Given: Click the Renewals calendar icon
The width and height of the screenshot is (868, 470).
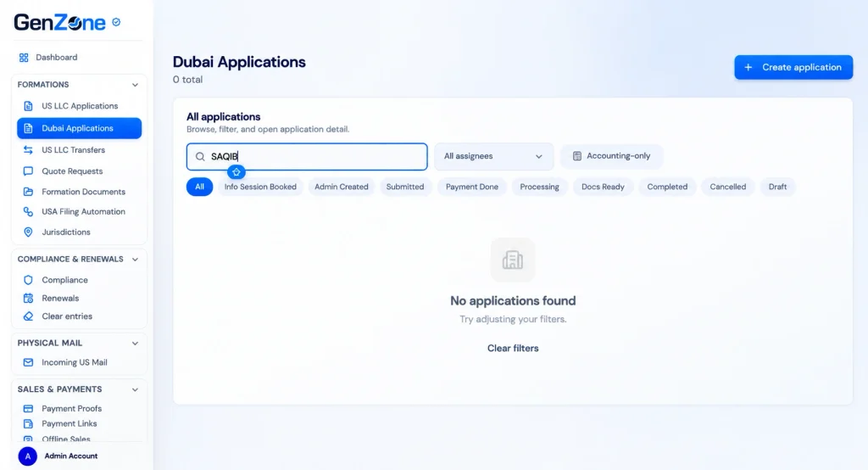Looking at the screenshot, I should [x=28, y=298].
